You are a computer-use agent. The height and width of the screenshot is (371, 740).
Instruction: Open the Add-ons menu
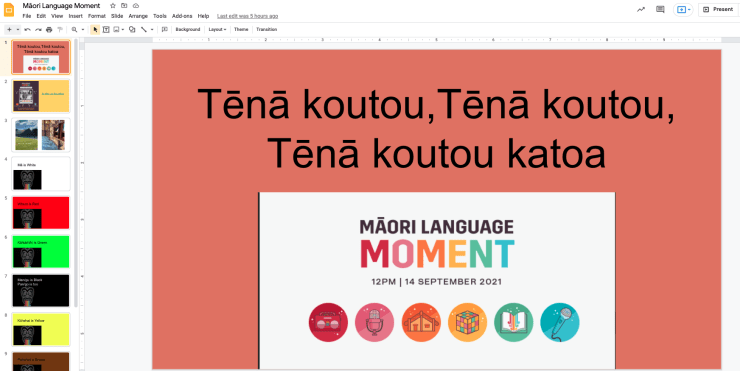182,16
